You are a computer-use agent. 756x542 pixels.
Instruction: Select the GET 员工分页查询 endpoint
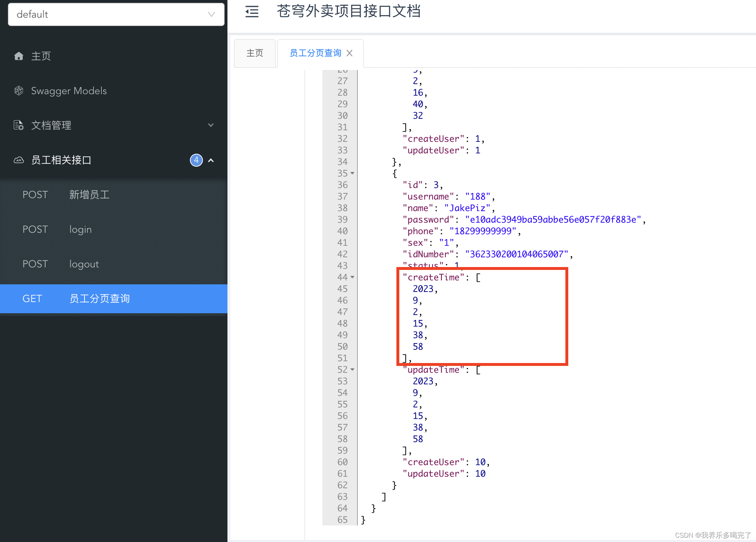point(114,298)
